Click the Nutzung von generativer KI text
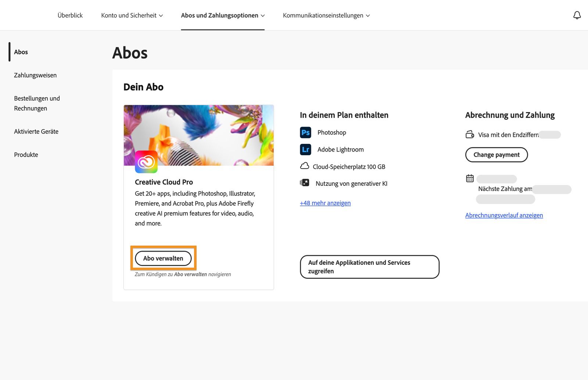588x380 pixels. 351,184
